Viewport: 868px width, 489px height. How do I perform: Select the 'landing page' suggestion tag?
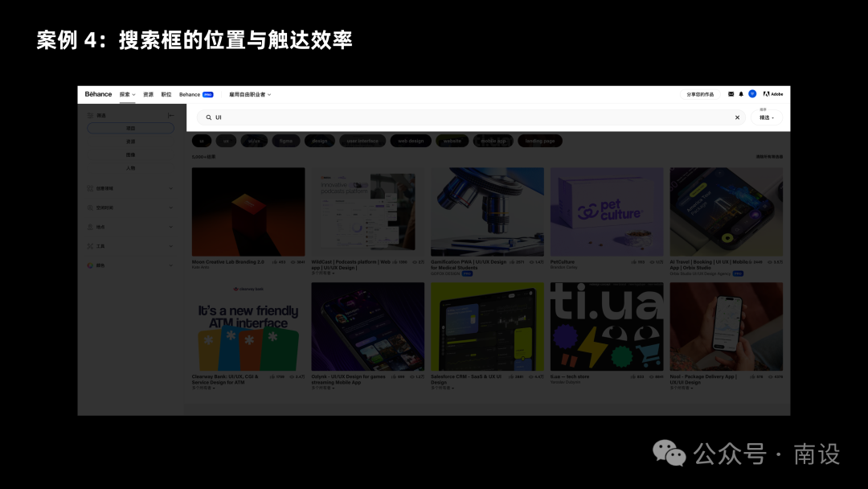pyautogui.click(x=540, y=142)
